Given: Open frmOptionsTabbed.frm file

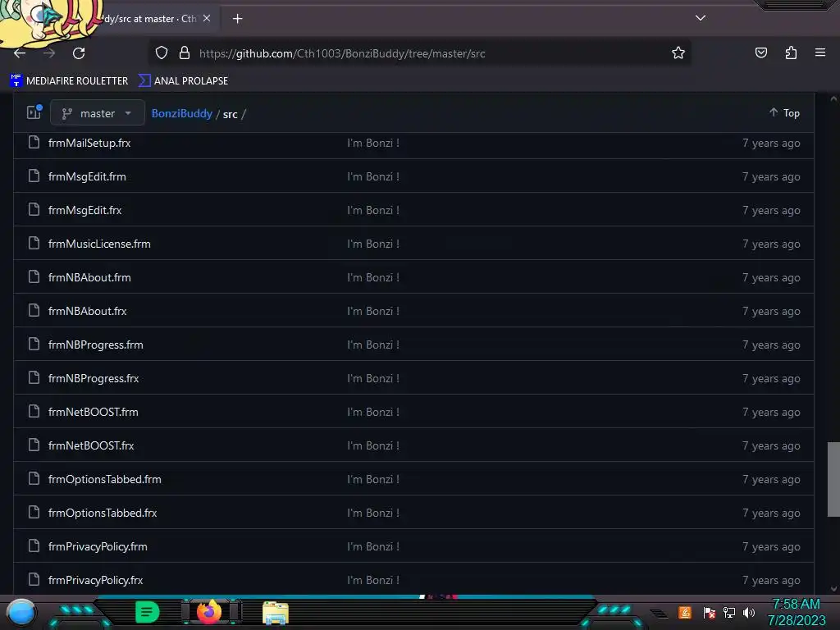Looking at the screenshot, I should 105,479.
